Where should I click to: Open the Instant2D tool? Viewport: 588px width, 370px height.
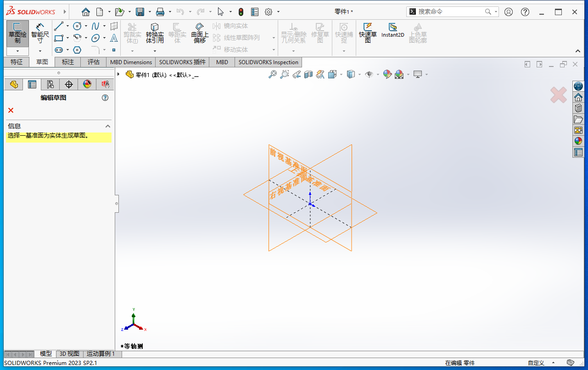392,33
